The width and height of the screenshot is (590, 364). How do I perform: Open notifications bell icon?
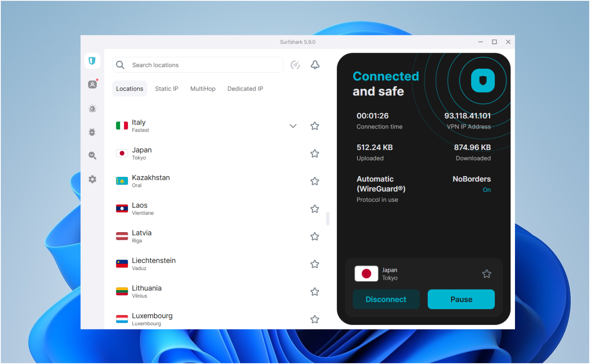315,65
